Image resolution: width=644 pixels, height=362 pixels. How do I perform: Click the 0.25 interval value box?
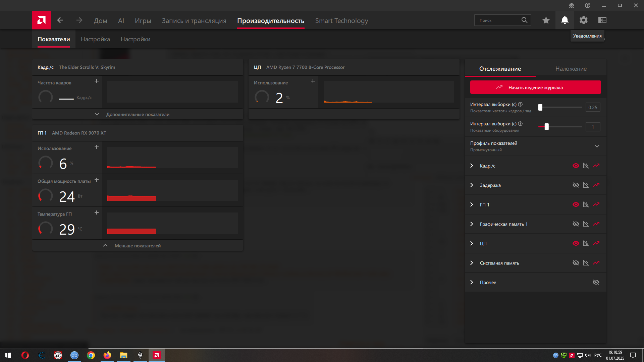(593, 107)
